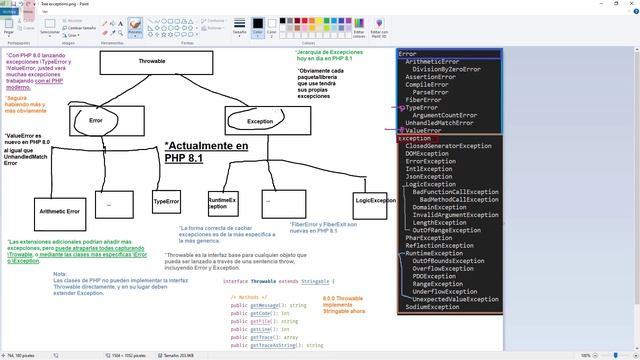Click the Pinceles brushes button
Image resolution: width=640 pixels, height=360 pixels.
pos(135,27)
